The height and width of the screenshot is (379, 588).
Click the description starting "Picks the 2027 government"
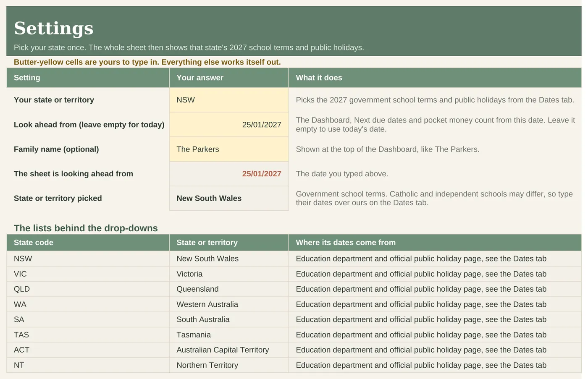tap(435, 100)
